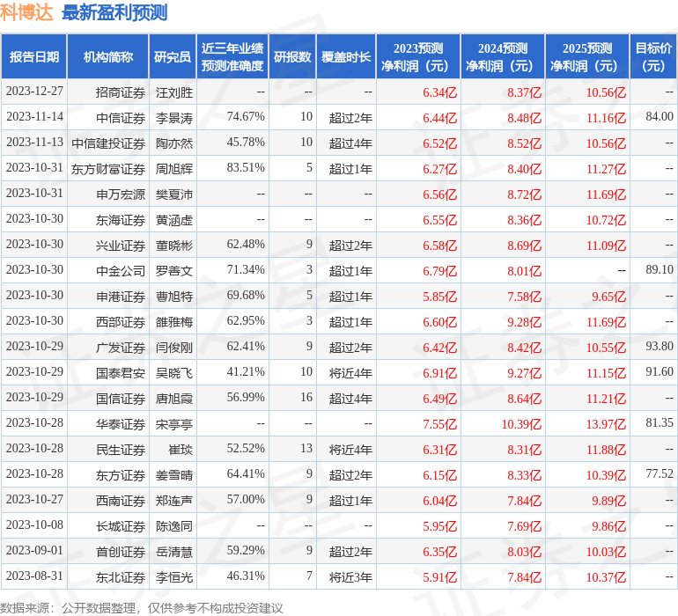Click analyst name 陈逸同
This screenshot has height=616, width=678.
point(174,526)
